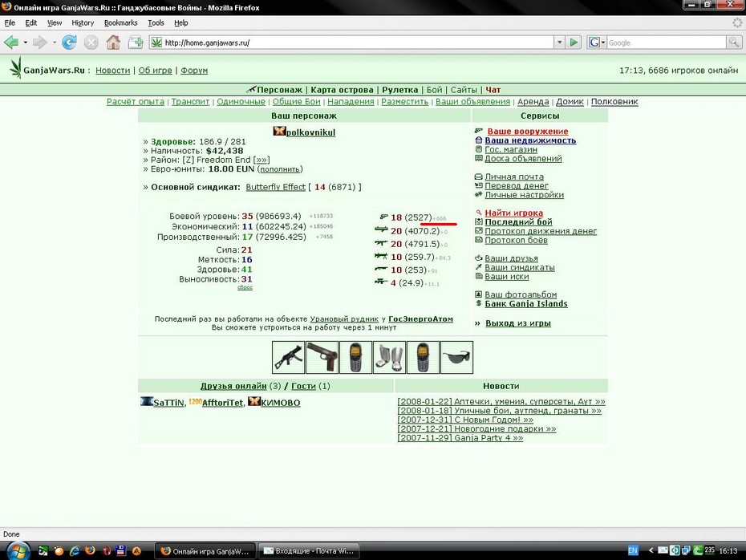Open the Урановый рудник workplace link
The width and height of the screenshot is (746, 560).
pyautogui.click(x=344, y=319)
